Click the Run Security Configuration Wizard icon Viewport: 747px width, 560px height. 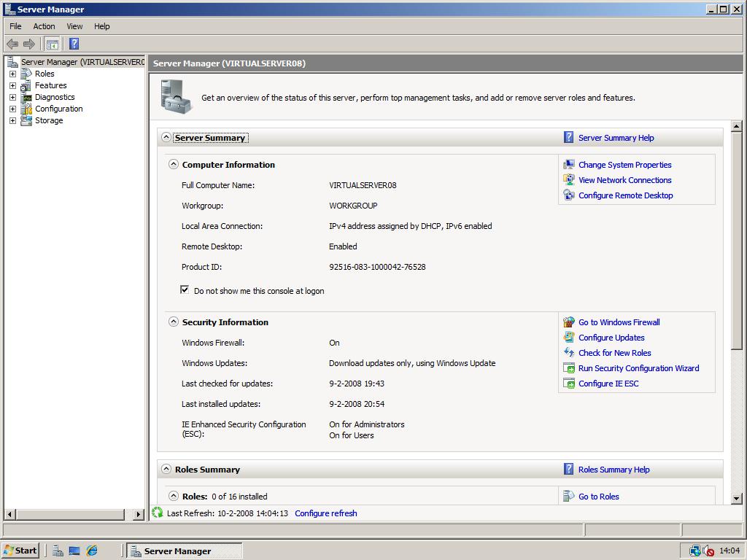point(569,367)
